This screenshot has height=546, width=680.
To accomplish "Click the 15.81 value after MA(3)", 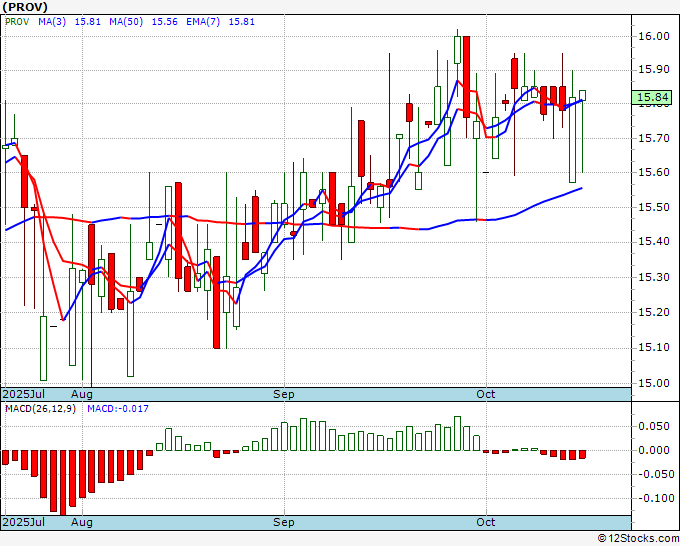I will 88,22.
